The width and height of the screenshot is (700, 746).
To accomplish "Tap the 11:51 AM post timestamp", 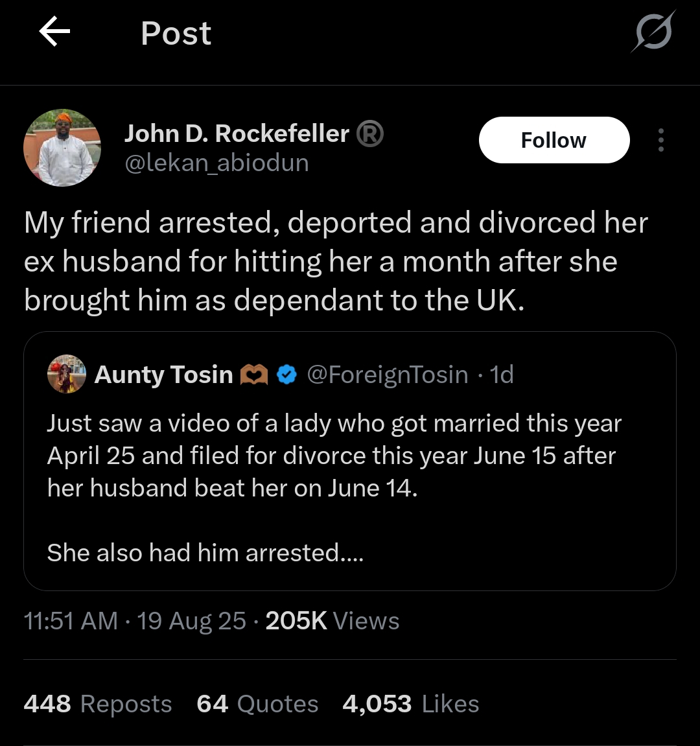I will [x=71, y=621].
